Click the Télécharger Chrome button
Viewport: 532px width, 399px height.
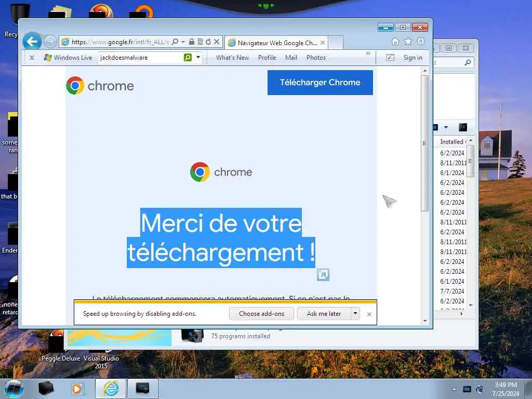(x=320, y=83)
